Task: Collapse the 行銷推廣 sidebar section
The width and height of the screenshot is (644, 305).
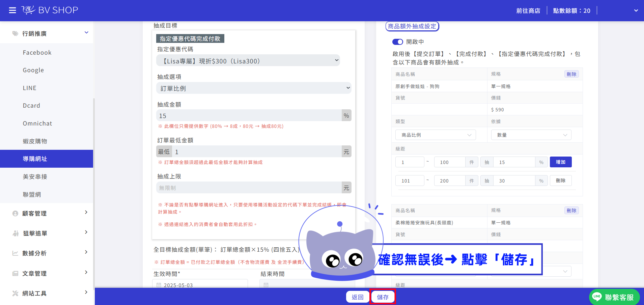Action: pyautogui.click(x=86, y=33)
